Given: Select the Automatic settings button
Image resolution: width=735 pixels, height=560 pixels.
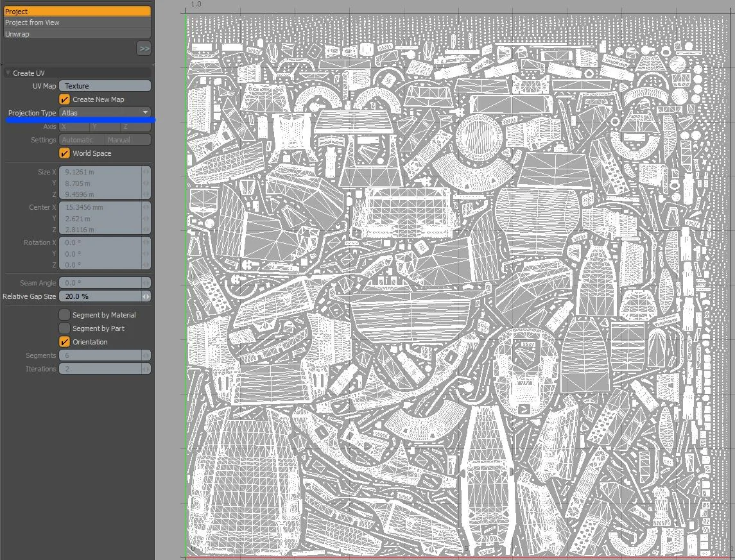Looking at the screenshot, I should [x=82, y=140].
